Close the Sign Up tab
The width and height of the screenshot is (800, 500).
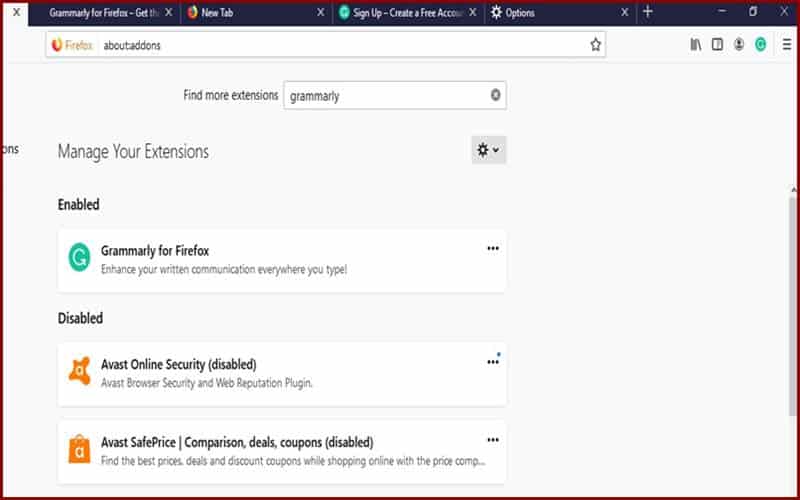click(473, 12)
